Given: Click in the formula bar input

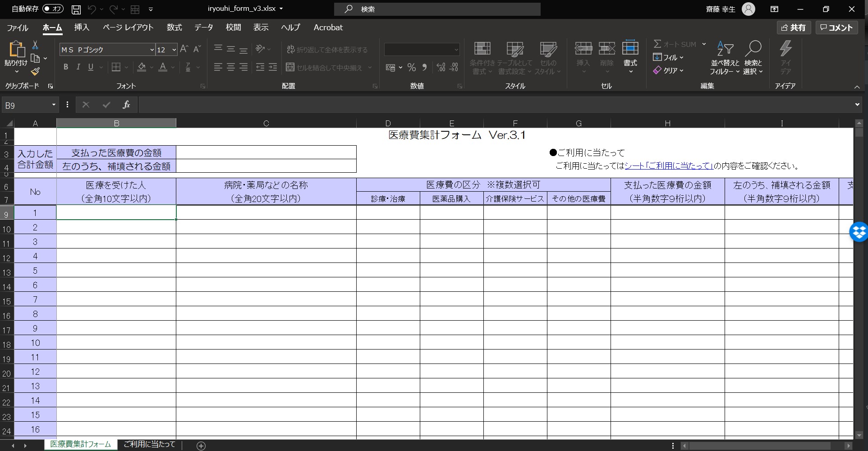Looking at the screenshot, I should tap(495, 105).
